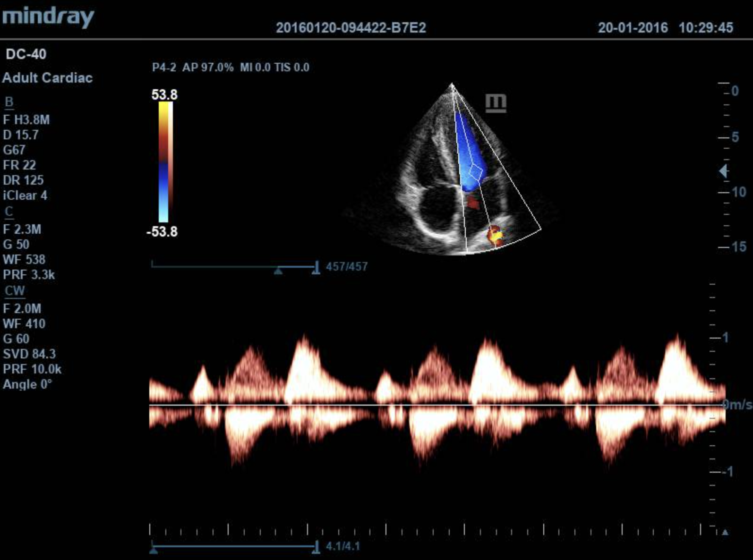Click the 'P4-2' probe label
Viewport: 753px width, 560px height.
(164, 68)
